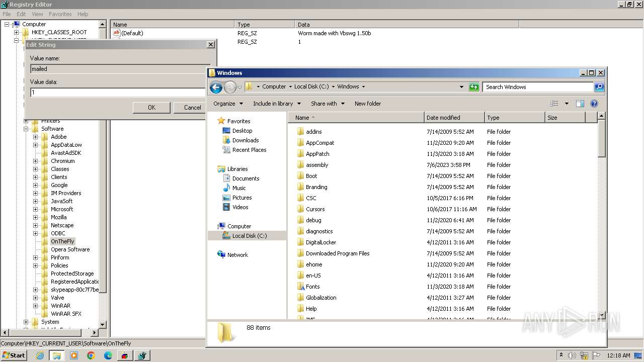Sort by Date modified column

(454, 118)
